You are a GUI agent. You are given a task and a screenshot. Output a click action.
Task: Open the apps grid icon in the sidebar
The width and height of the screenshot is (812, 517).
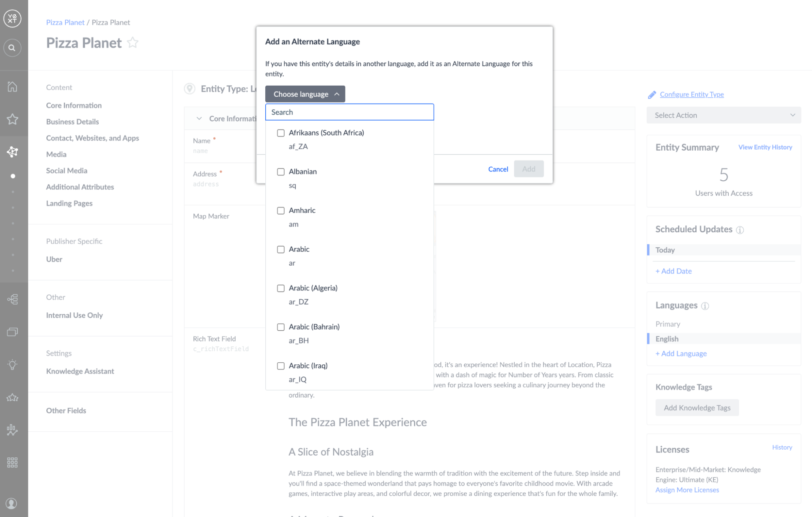point(12,462)
